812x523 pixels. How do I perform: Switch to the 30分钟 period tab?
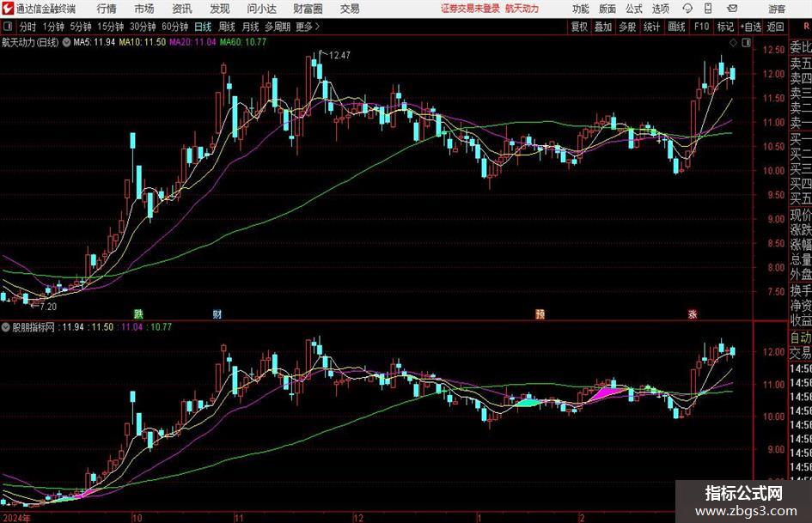143,27
